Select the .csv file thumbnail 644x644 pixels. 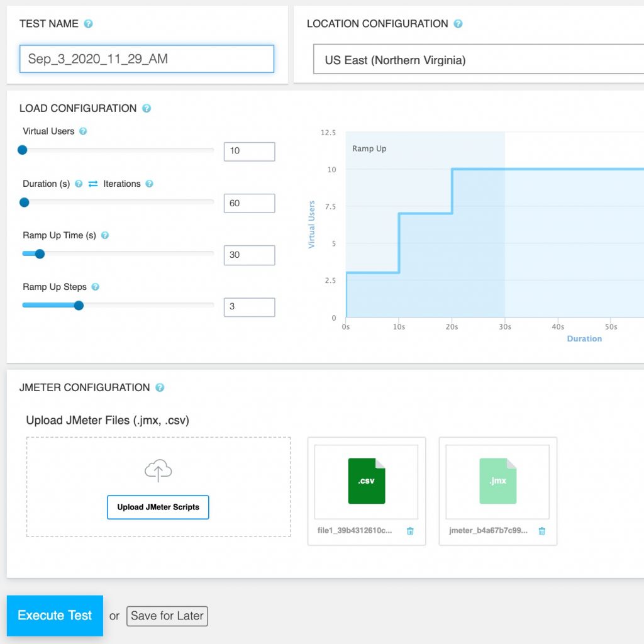coord(366,481)
